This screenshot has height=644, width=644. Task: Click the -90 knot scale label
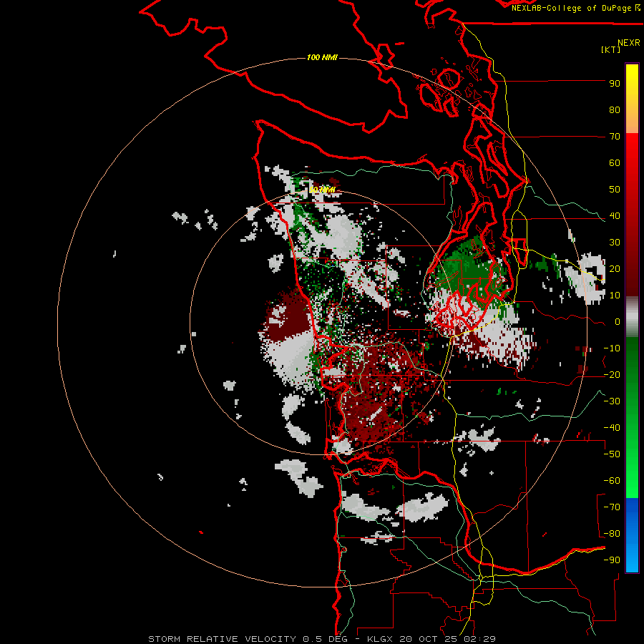[x=612, y=560]
